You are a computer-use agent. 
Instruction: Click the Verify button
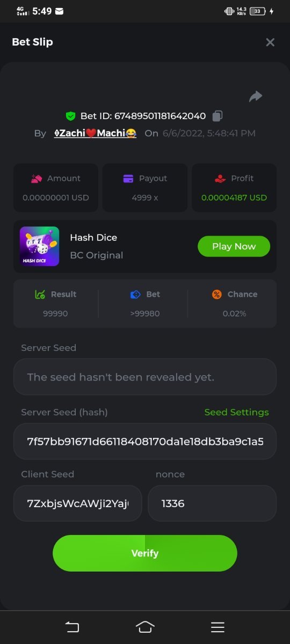click(145, 553)
